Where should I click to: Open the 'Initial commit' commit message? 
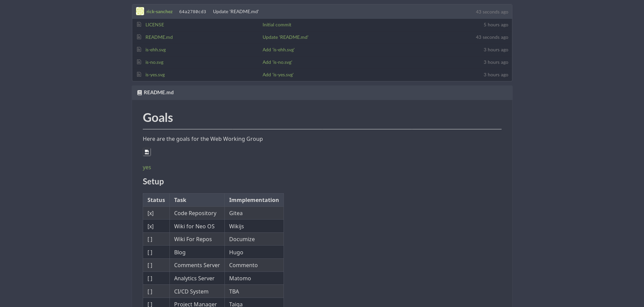(x=277, y=25)
